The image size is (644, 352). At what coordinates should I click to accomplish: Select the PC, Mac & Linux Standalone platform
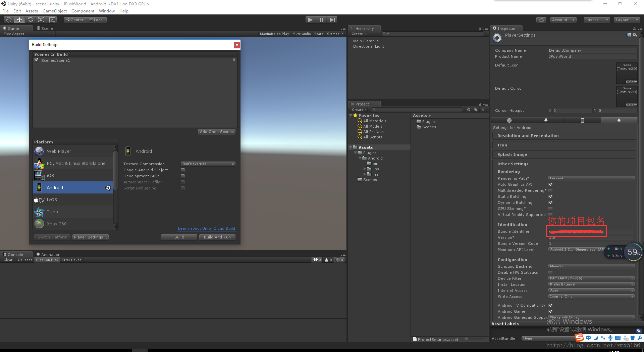point(73,163)
